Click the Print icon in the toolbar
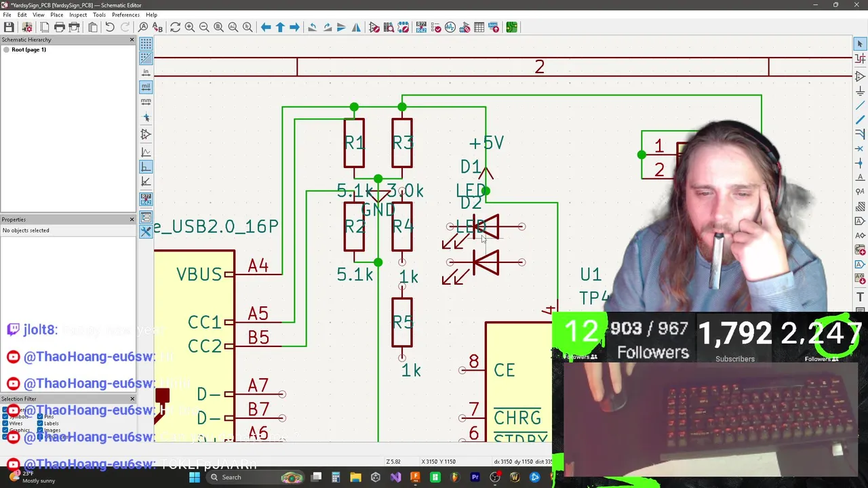Screen dimensions: 868x488 60,27
